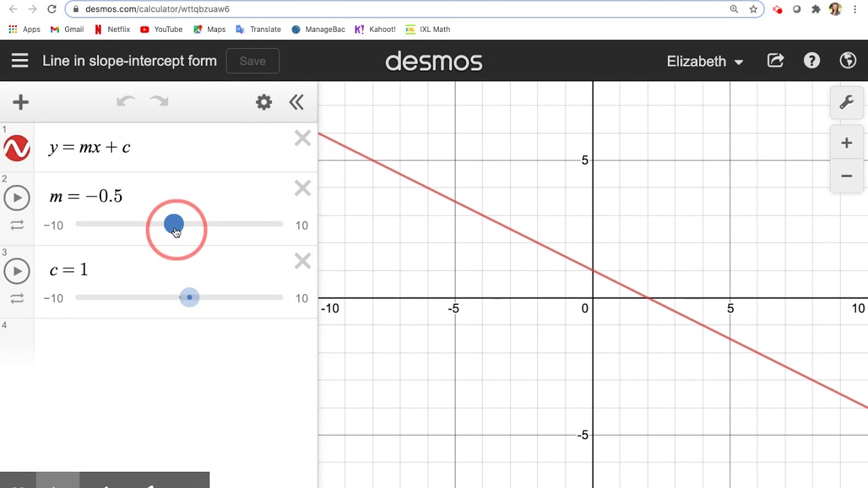Open Chrome profile avatar
Image resolution: width=868 pixels, height=488 pixels.
point(835,9)
